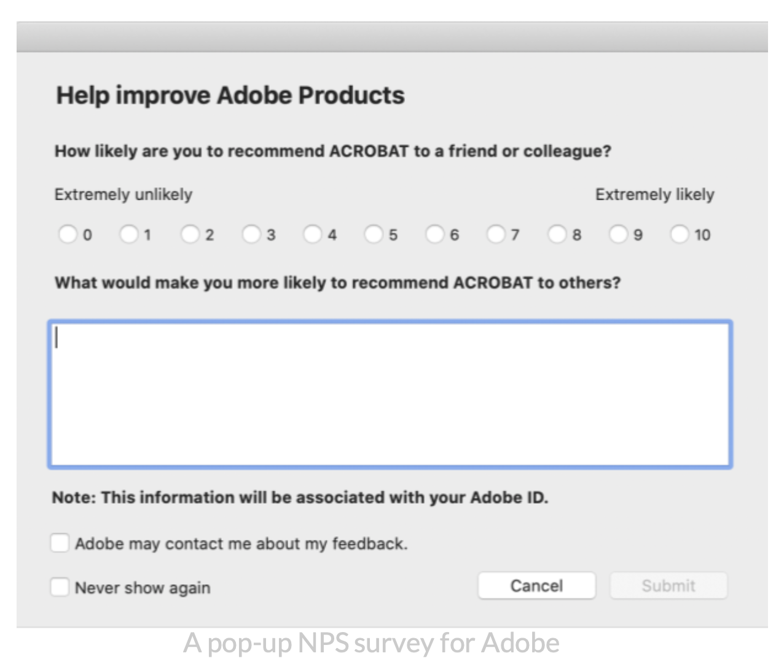Click the Submit button
This screenshot has height=672, width=784.
(668, 585)
